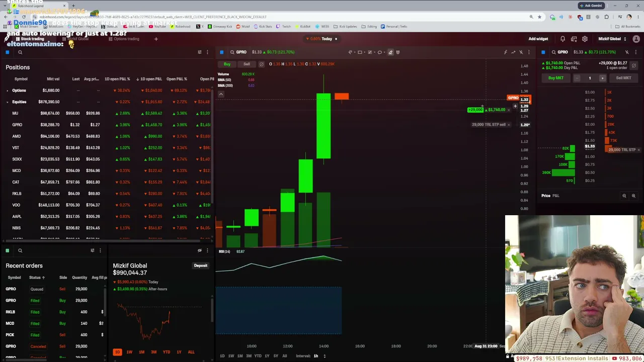This screenshot has height=362, width=644.
Task: Select the blue link color square on ladder widget
Action: (x=543, y=52)
